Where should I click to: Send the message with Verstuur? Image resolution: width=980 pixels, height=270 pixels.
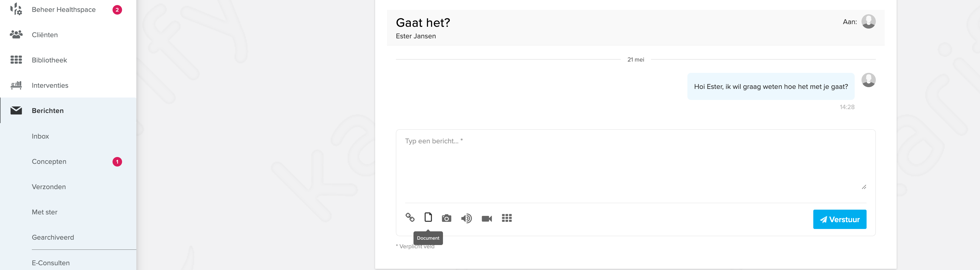point(839,219)
